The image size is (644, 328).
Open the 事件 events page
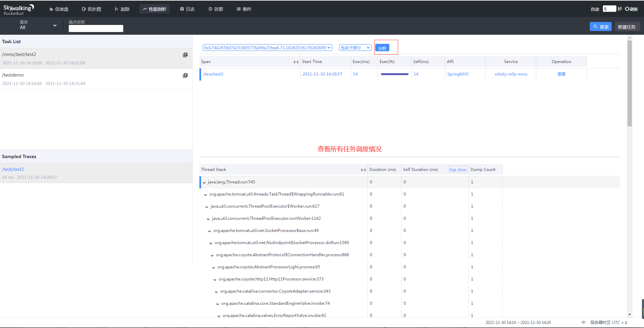(x=244, y=9)
